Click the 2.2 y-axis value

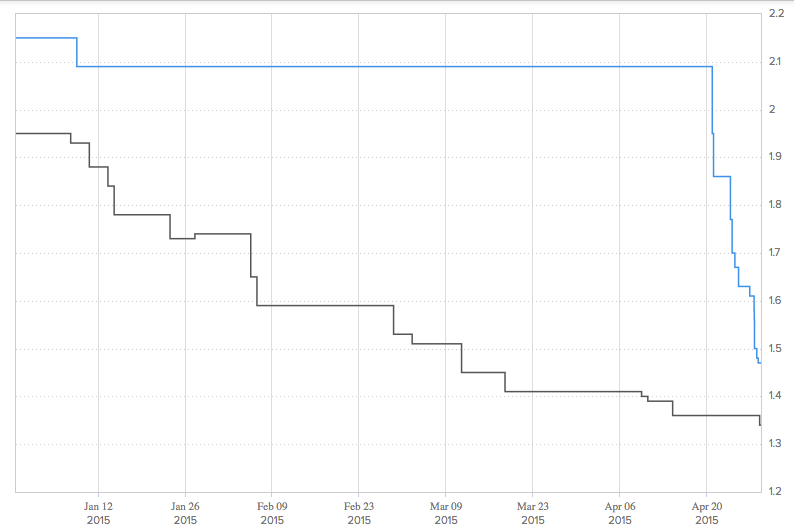point(776,14)
